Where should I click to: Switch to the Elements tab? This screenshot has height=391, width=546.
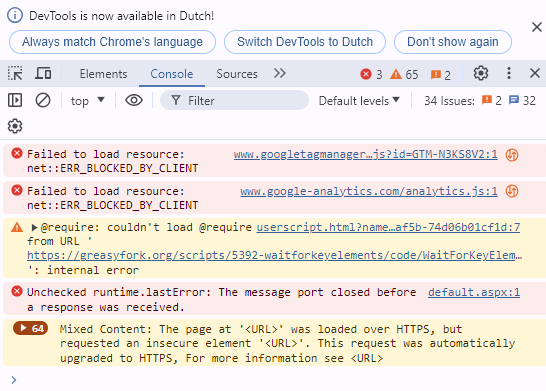coord(103,74)
